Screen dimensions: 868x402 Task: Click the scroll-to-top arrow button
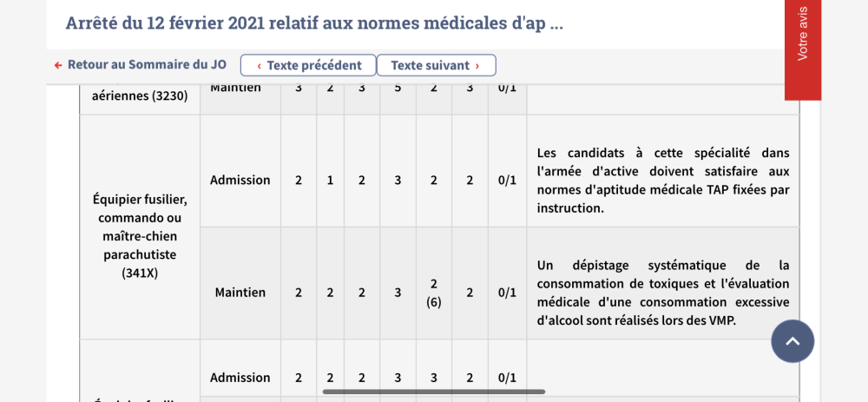click(x=792, y=341)
